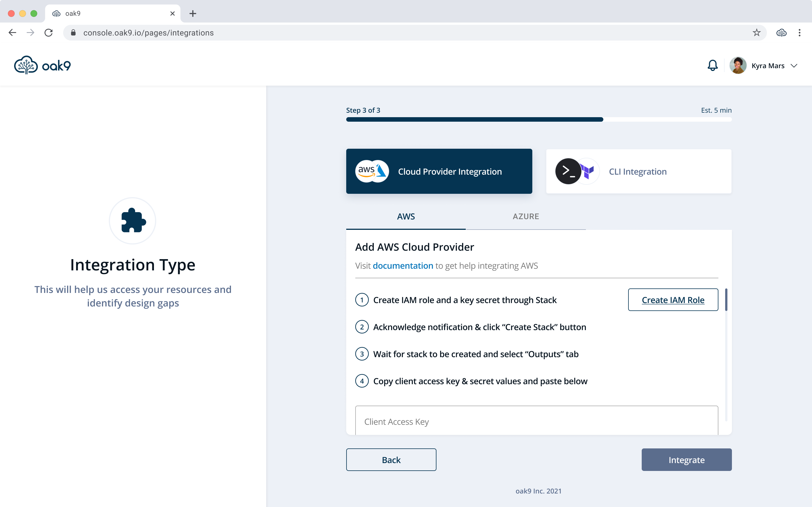Click Create IAM Role button
This screenshot has height=507, width=812.
673,300
